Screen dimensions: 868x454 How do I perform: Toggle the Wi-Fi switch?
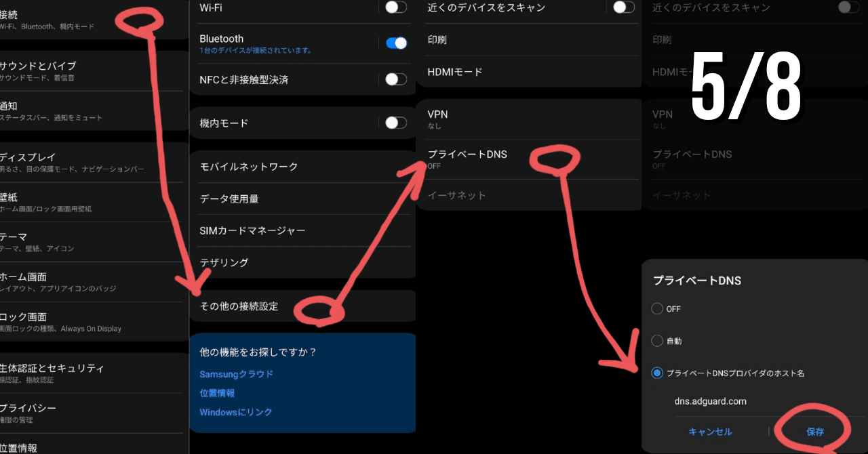(396, 7)
